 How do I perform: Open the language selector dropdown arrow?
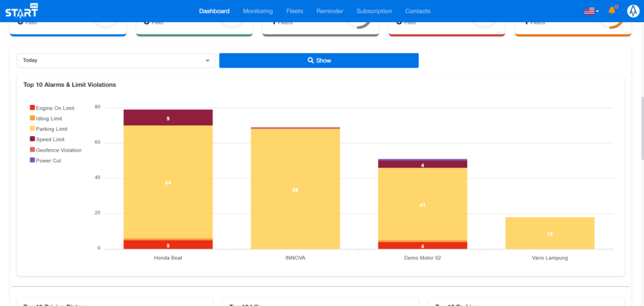coord(597,11)
